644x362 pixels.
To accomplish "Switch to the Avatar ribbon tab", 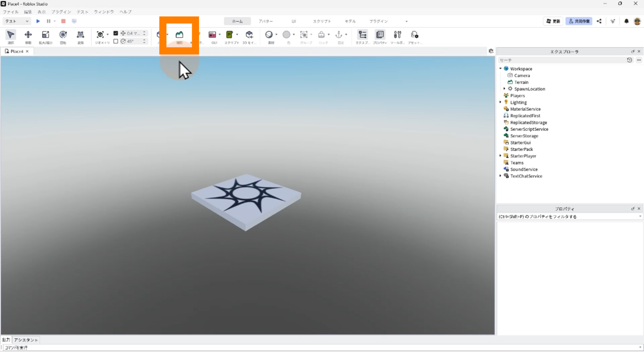I will click(265, 21).
